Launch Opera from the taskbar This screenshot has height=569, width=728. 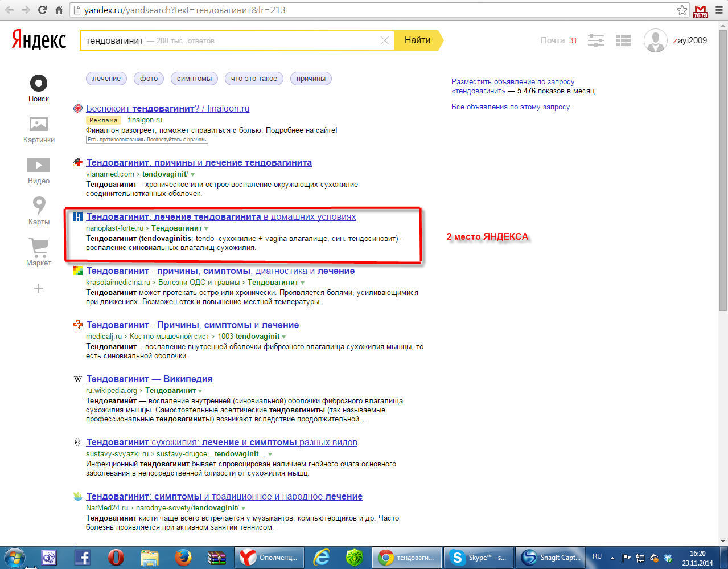click(x=117, y=558)
